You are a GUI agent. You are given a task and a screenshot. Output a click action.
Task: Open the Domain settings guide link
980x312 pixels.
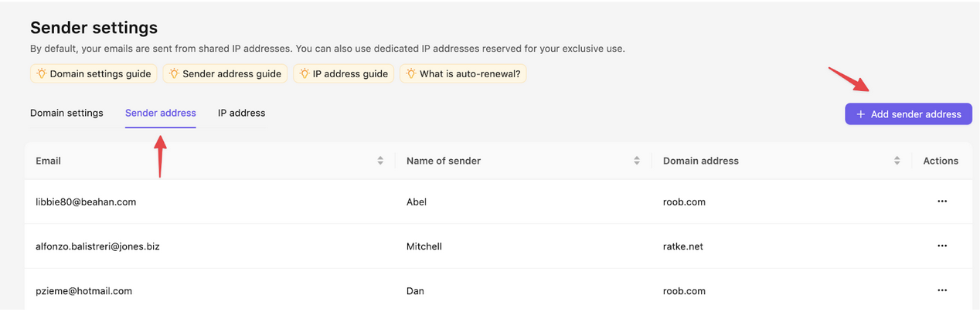pyautogui.click(x=101, y=74)
